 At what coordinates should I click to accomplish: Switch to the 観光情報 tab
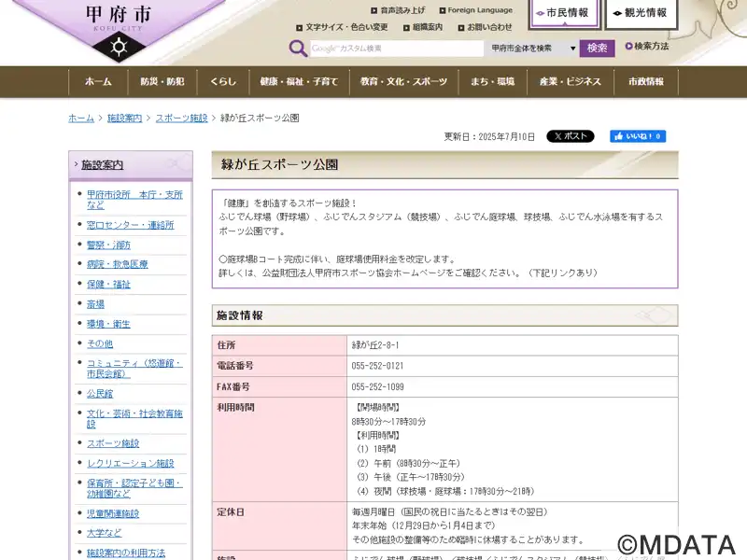coord(641,13)
